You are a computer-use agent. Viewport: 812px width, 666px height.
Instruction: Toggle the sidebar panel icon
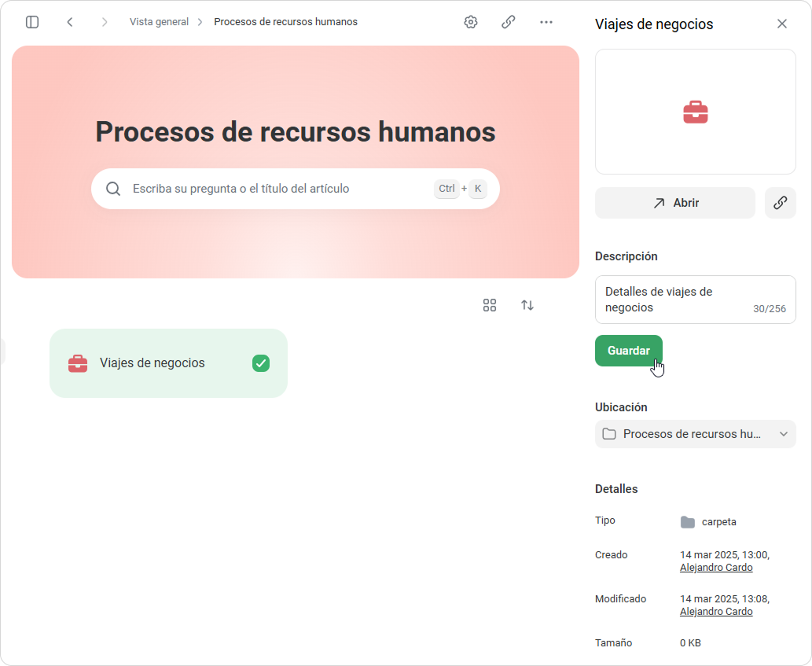(x=32, y=22)
